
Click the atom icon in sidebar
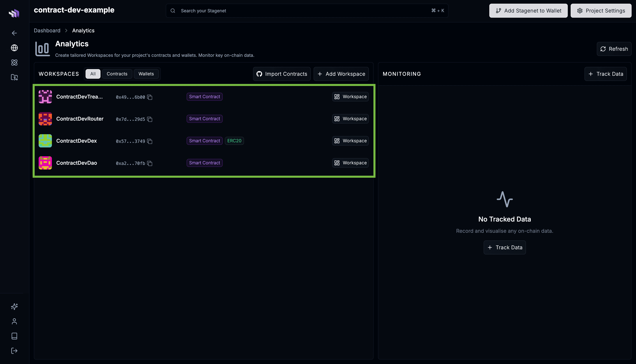14,63
